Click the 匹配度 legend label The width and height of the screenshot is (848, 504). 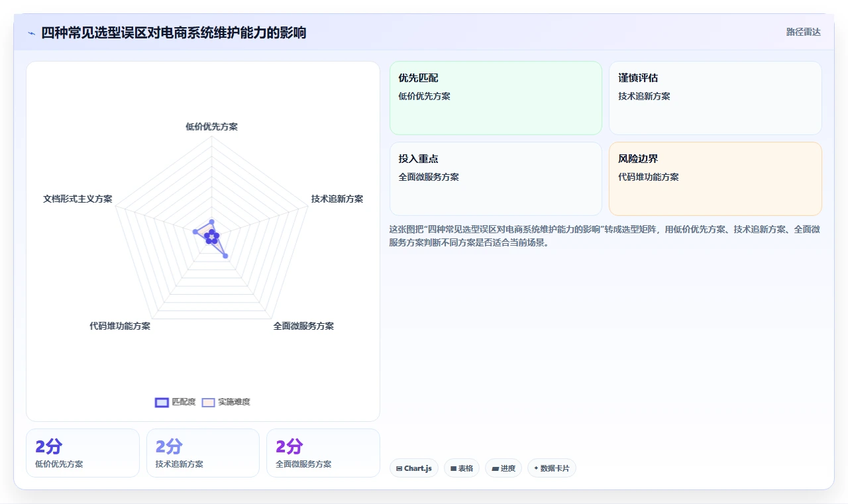[184, 402]
